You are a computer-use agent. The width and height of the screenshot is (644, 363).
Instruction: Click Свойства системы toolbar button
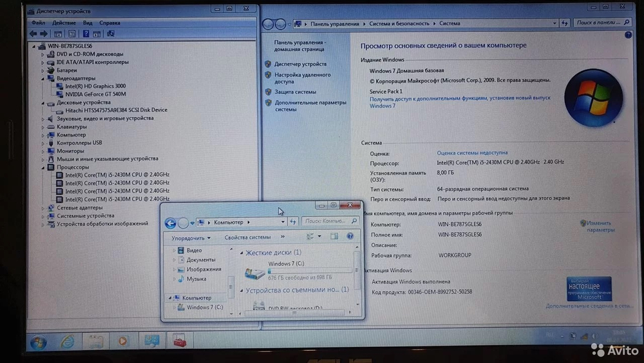point(247,237)
